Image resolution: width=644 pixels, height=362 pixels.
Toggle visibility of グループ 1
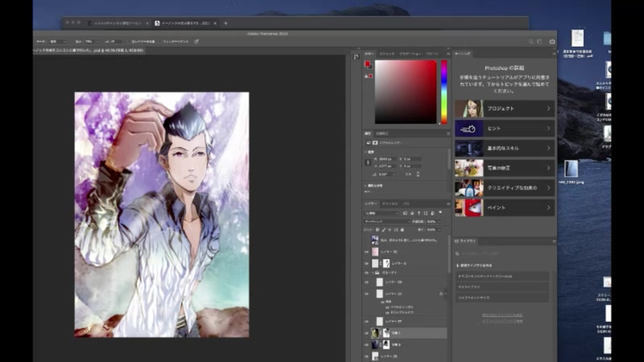(366, 273)
